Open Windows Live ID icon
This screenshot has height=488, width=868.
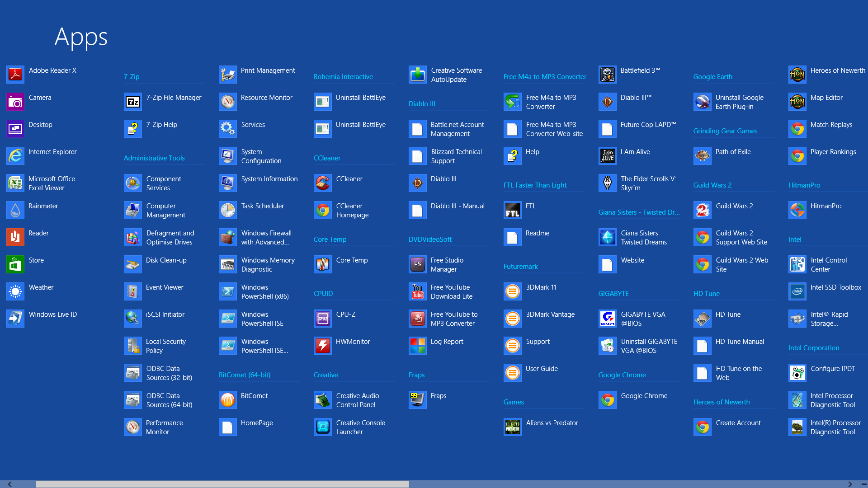[x=15, y=319]
